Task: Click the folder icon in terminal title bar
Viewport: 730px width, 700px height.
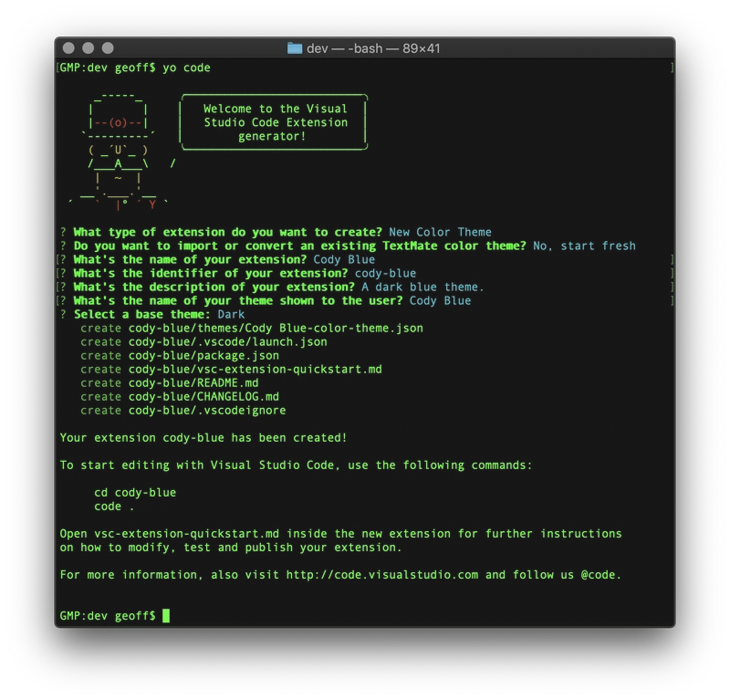Action: click(x=294, y=48)
